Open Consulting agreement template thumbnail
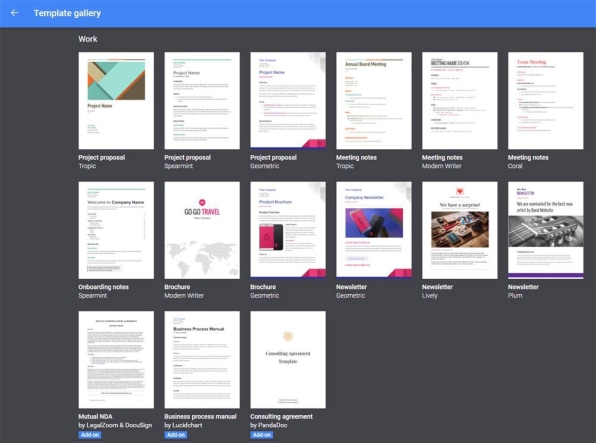This screenshot has width=596, height=443. point(288,360)
